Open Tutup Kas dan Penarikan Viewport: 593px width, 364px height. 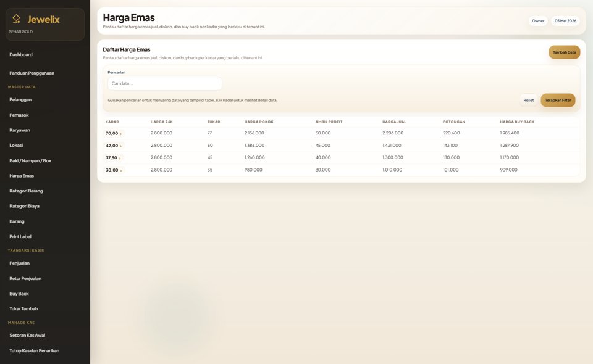[34, 350]
